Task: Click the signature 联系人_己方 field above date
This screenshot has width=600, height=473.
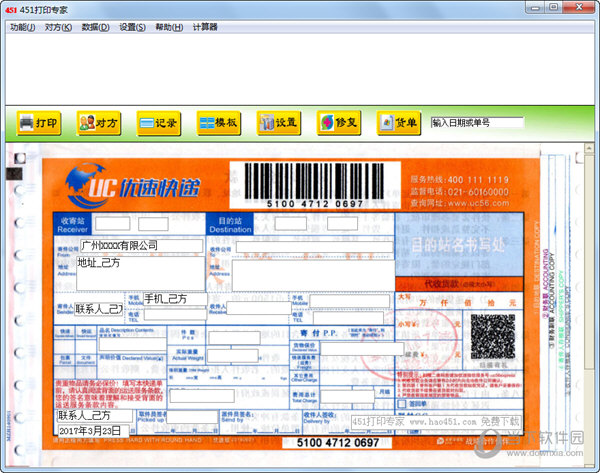Action: [95, 416]
